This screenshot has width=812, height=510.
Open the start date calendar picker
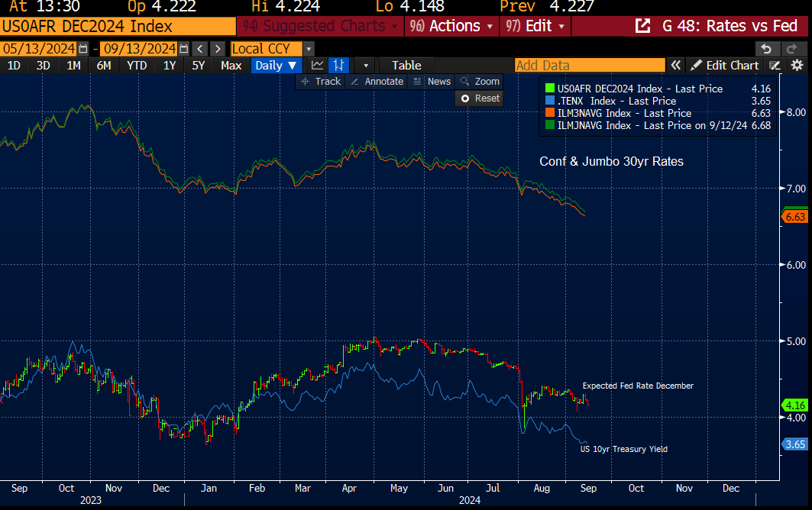pyautogui.click(x=83, y=48)
